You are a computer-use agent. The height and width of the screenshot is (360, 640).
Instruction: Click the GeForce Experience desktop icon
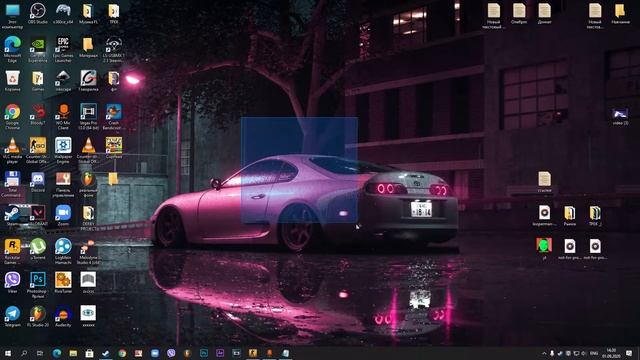(x=38, y=44)
